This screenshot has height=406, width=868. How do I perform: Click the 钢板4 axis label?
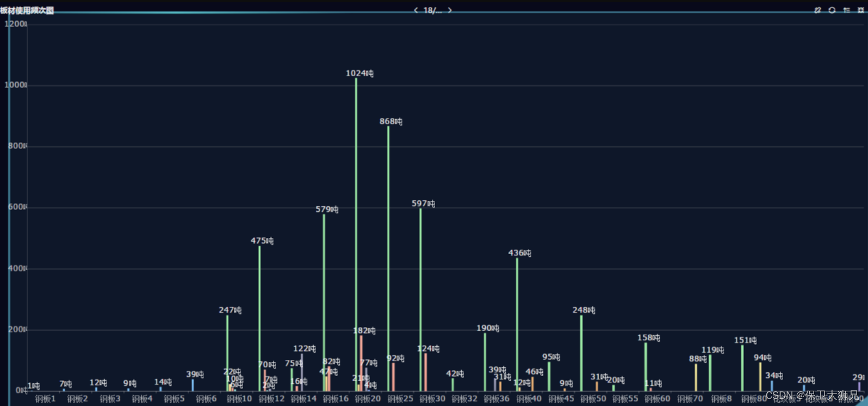click(x=142, y=399)
